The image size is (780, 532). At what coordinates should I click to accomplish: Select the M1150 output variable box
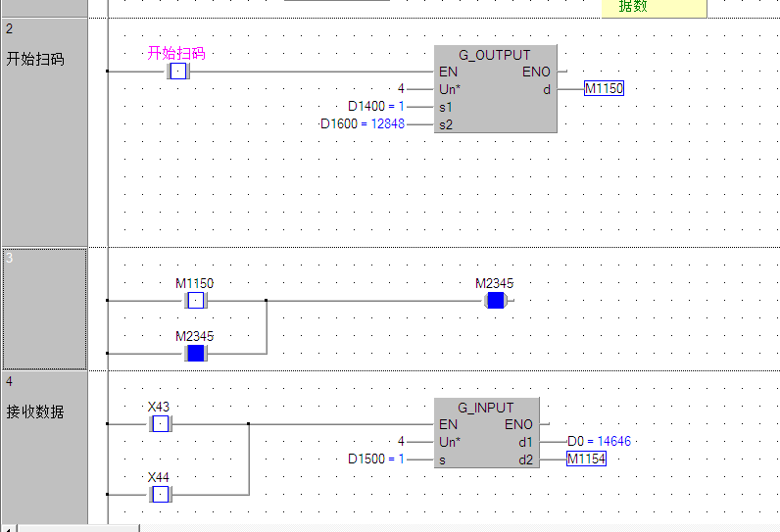pos(604,89)
